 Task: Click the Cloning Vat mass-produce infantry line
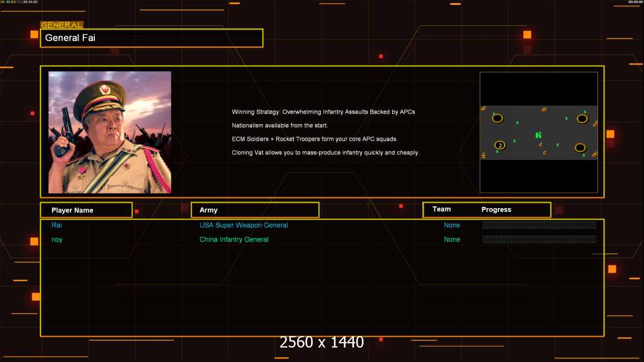325,153
